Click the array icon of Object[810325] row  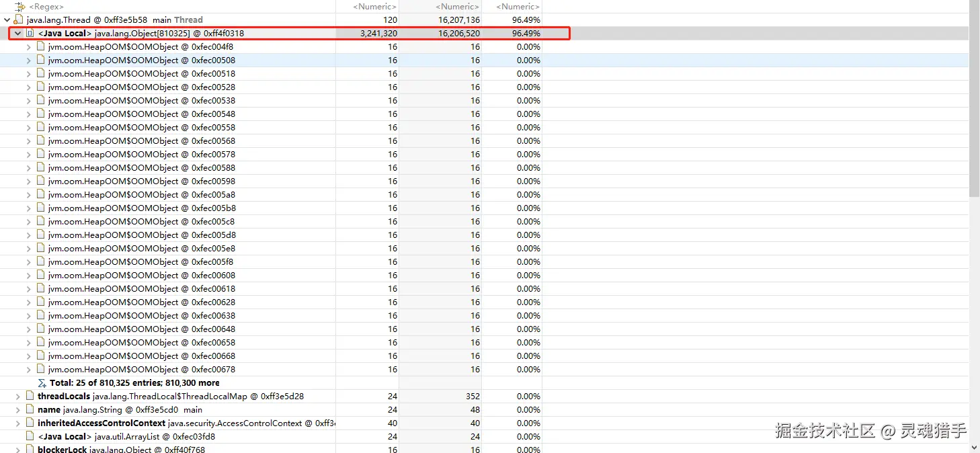pyautogui.click(x=30, y=33)
